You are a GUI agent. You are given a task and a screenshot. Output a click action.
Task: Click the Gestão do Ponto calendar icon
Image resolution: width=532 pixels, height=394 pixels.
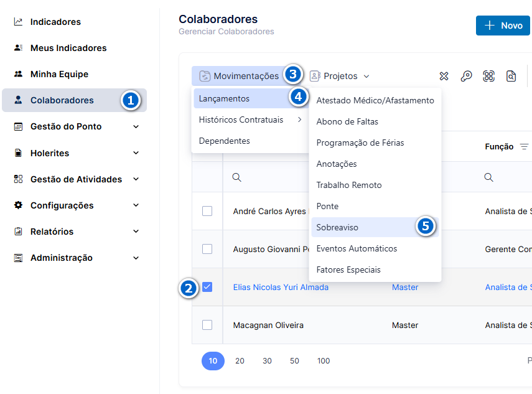(18, 126)
